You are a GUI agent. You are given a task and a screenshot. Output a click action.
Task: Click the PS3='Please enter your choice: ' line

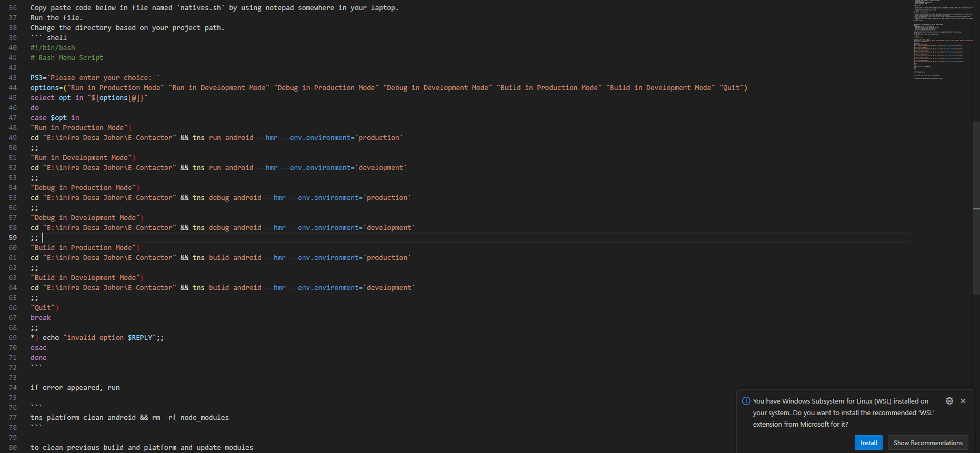coord(95,78)
